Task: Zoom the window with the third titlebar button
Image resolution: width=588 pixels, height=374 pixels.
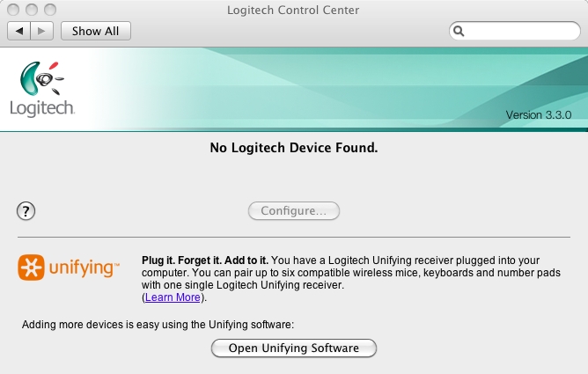Action: tap(50, 10)
